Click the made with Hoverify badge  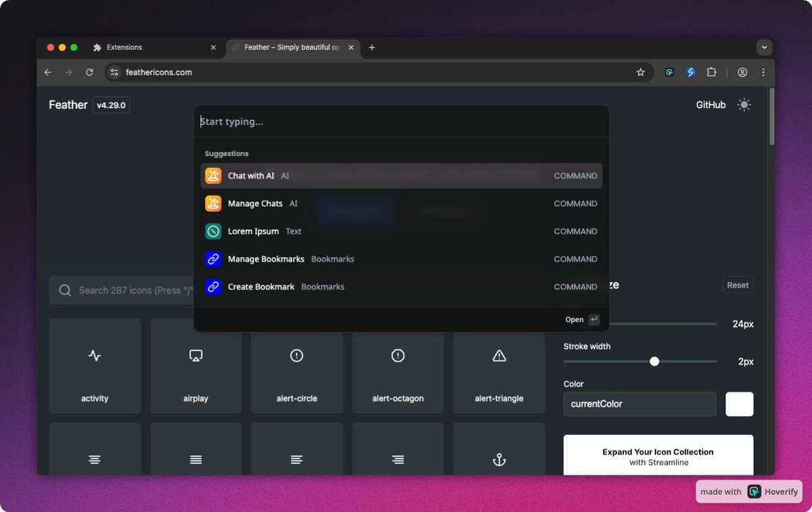pos(749,492)
